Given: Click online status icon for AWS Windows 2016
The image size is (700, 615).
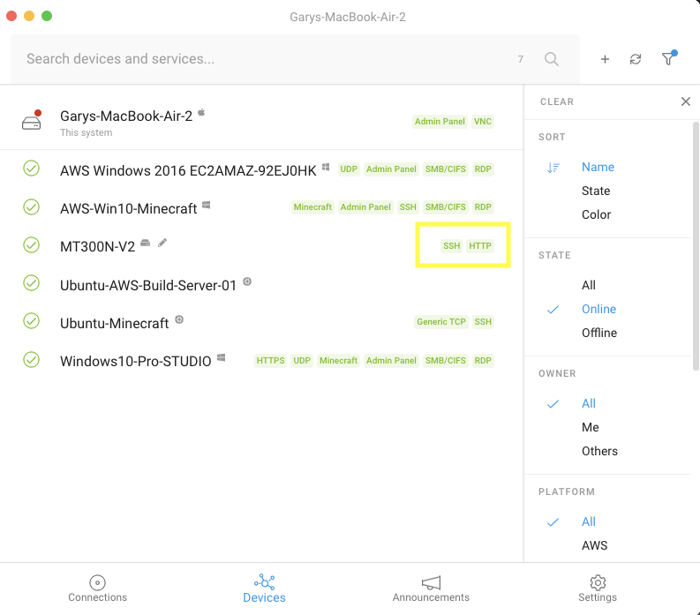Looking at the screenshot, I should point(31,169).
